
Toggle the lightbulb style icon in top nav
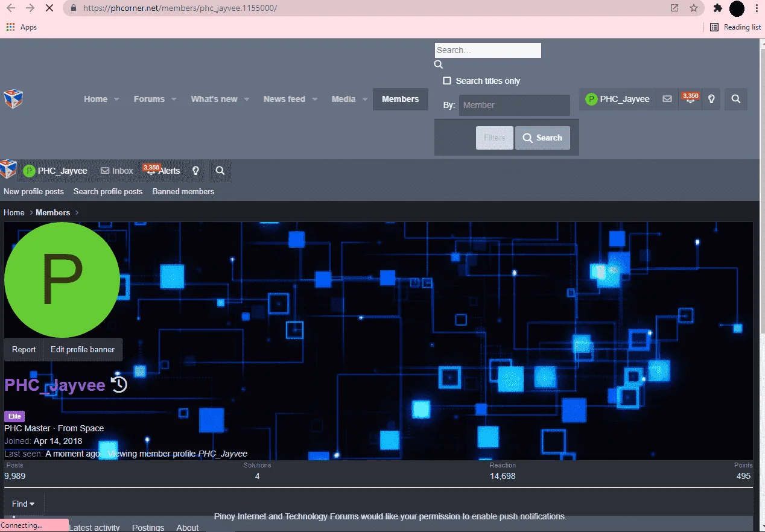[x=711, y=99]
